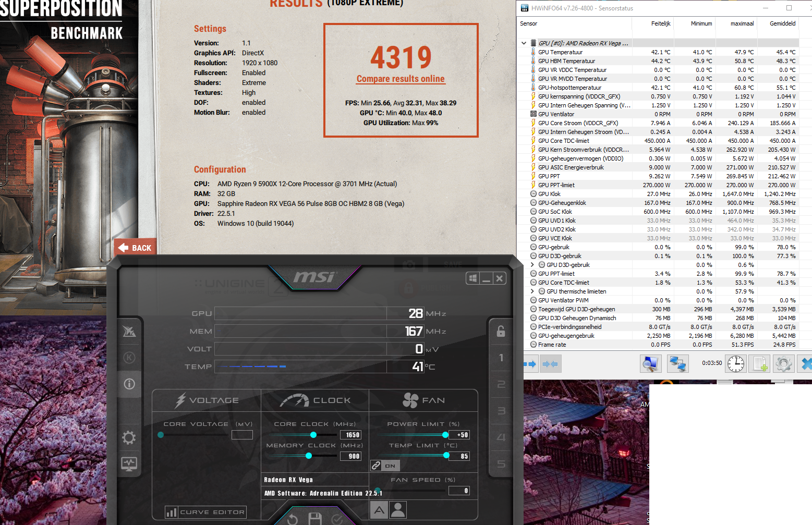Open the hardware monitor icon in Afterburner
The image size is (812, 525).
tap(129, 463)
